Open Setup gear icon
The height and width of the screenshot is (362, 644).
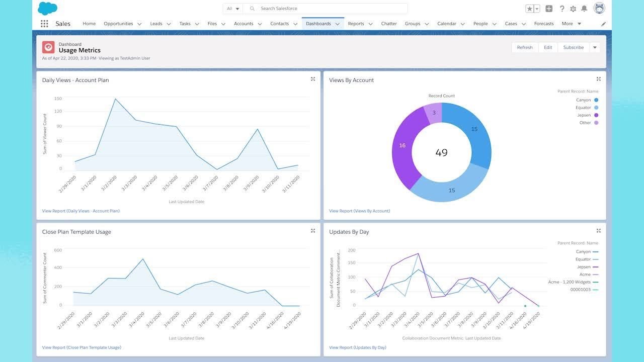(573, 9)
